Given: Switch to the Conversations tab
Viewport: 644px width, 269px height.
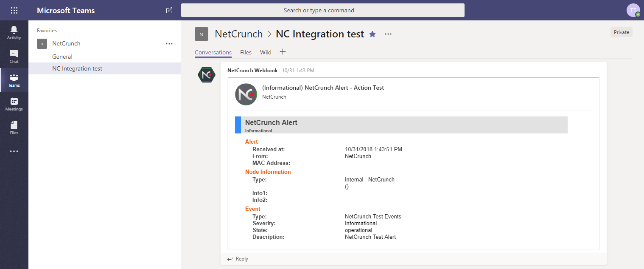Looking at the screenshot, I should pos(213,52).
